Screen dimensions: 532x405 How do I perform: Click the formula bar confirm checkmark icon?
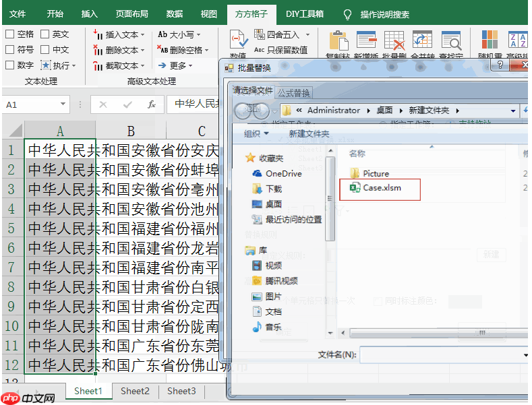[x=127, y=104]
